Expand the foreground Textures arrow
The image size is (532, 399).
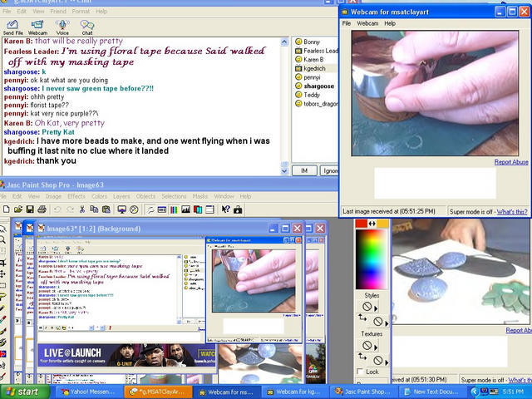click(376, 347)
